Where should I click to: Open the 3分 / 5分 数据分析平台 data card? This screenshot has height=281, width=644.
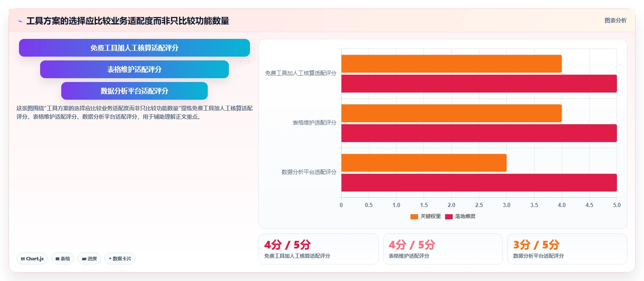coord(567,249)
